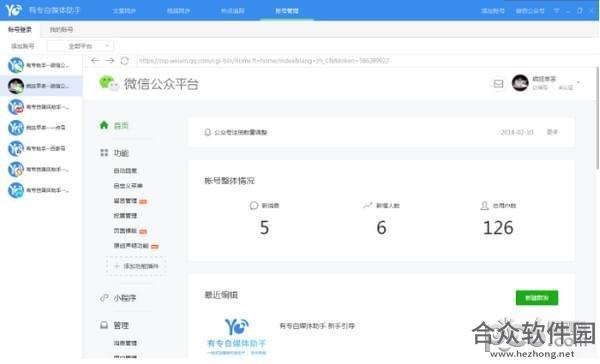Go back with the browser back arrow
Viewport: 600px width, 364px height.
point(95,60)
